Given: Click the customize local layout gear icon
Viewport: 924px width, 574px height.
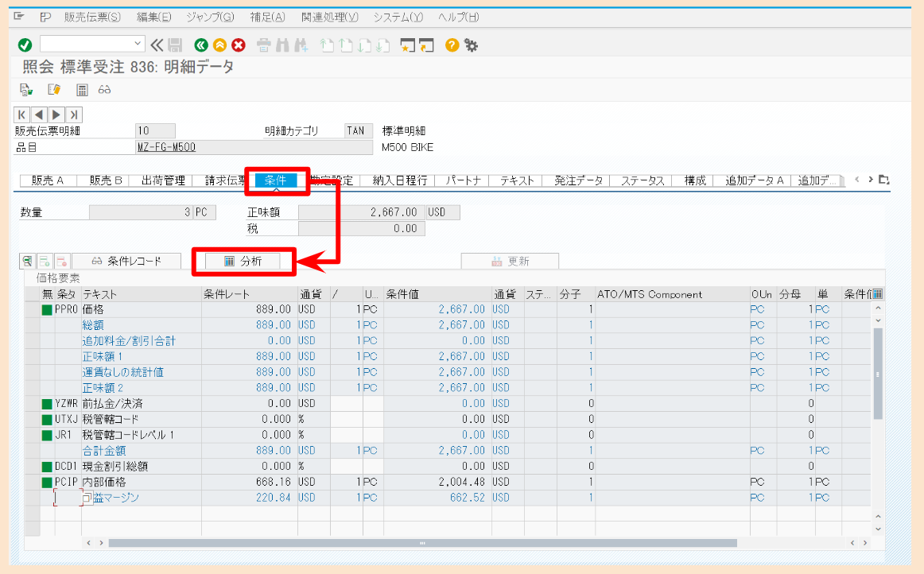Looking at the screenshot, I should click(470, 45).
